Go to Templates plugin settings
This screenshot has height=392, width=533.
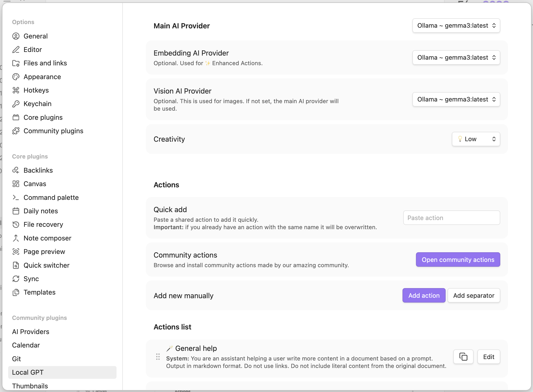click(39, 292)
